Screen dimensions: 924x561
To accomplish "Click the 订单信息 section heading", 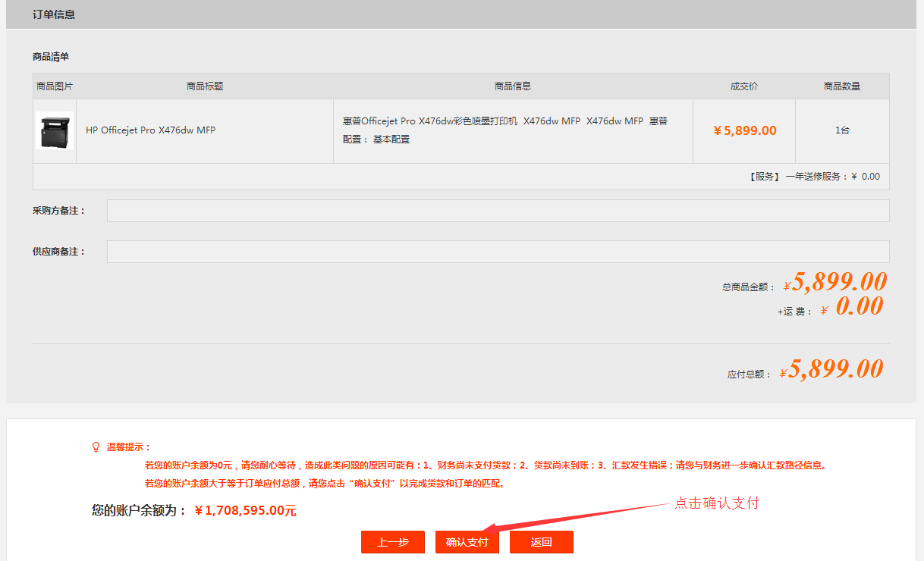I will click(54, 14).
